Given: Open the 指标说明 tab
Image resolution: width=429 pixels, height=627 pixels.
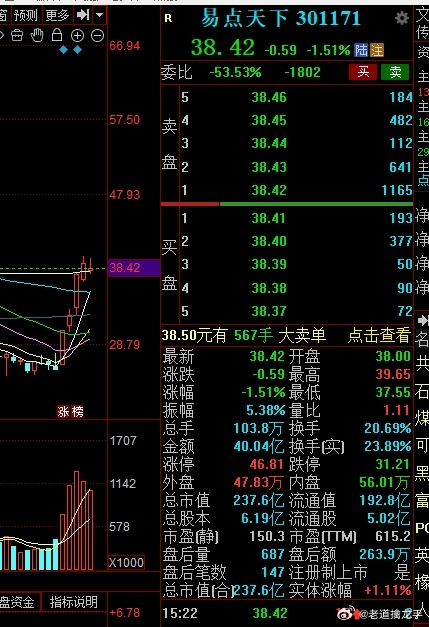Looking at the screenshot, I should click(74, 602).
